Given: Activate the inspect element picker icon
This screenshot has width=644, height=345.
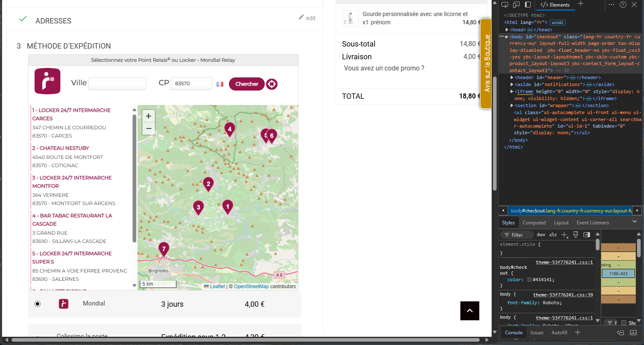Looking at the screenshot, I should [505, 5].
